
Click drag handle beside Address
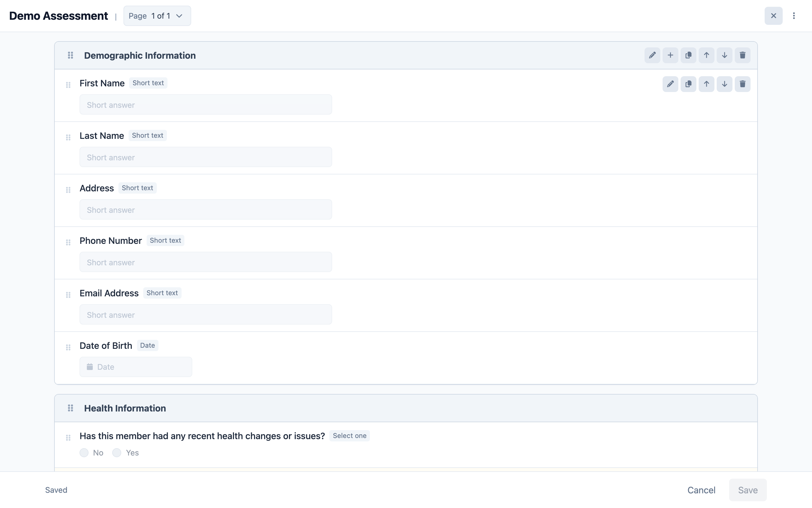(68, 190)
